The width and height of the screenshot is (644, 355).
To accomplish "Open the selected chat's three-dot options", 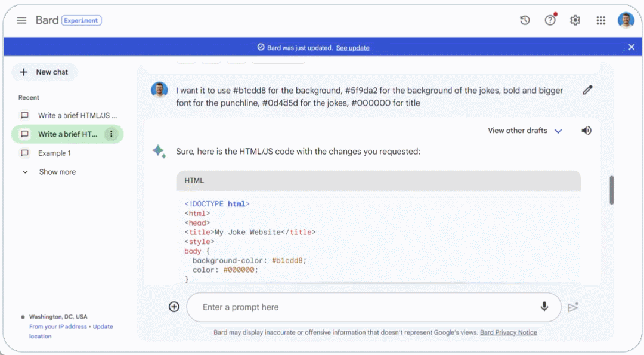I will (x=111, y=134).
